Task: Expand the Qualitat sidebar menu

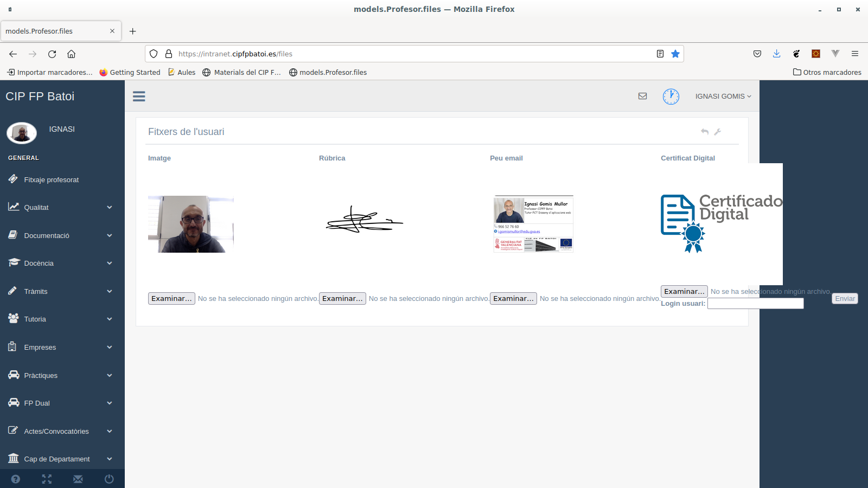Action: click(60, 207)
